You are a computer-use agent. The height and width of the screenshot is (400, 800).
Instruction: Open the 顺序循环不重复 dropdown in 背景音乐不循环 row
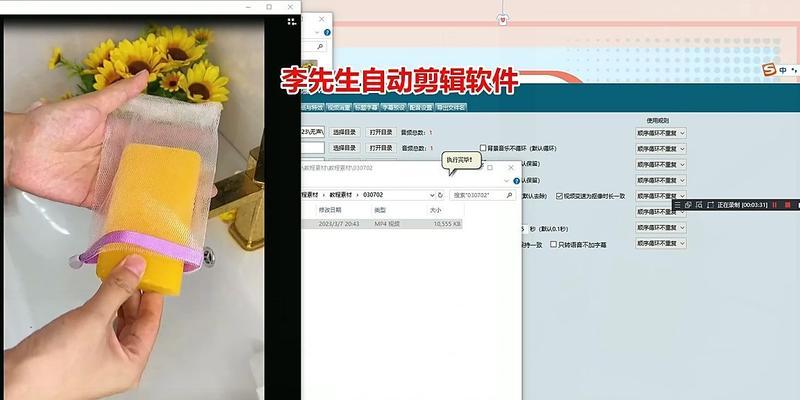tap(661, 148)
